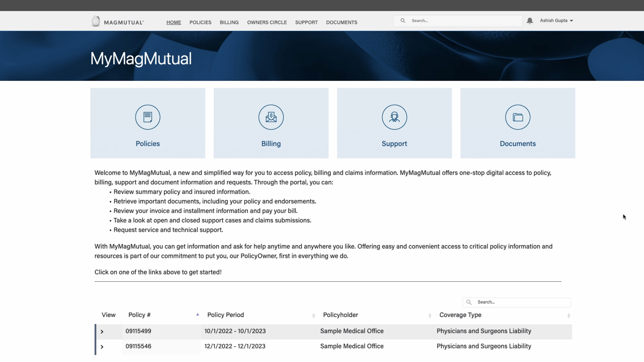The image size is (644, 362).
Task: Click the Billing tile label
Action: click(x=271, y=144)
